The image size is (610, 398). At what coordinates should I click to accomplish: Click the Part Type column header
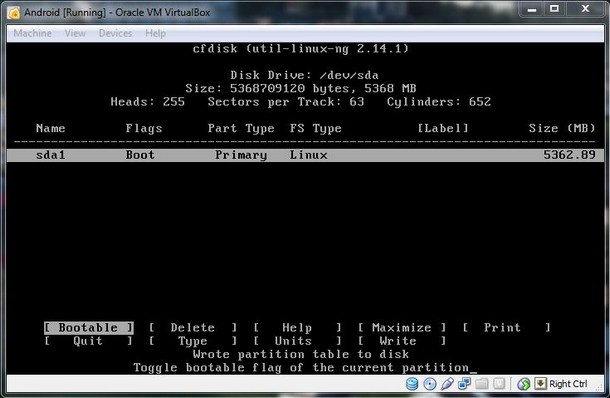coord(241,128)
